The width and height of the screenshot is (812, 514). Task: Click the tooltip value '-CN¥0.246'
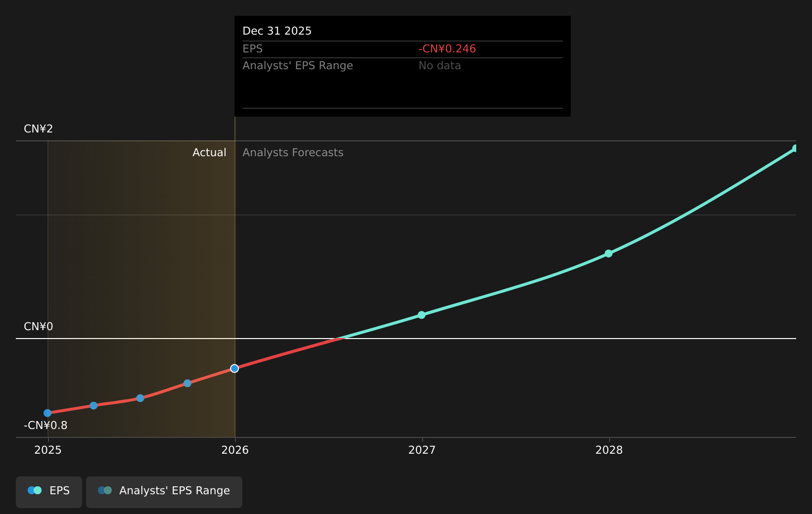(447, 49)
